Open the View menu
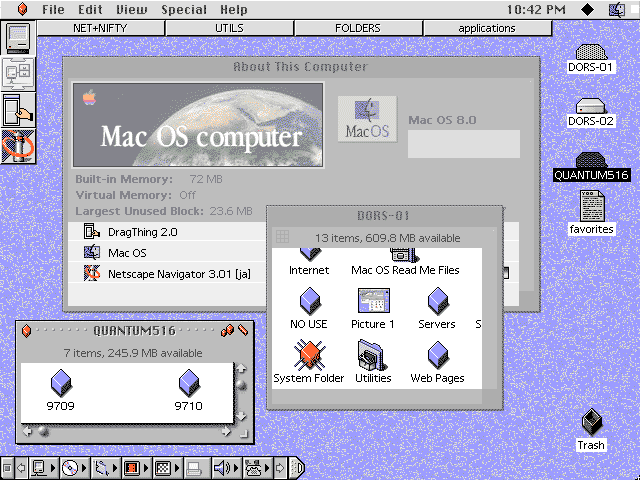The image size is (640, 480). pos(133,9)
